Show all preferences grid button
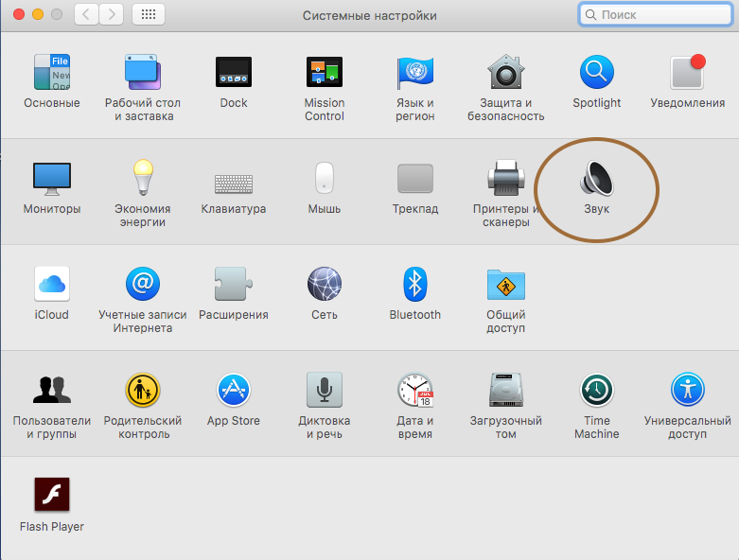Viewport: 739px width, 560px height. pyautogui.click(x=149, y=14)
